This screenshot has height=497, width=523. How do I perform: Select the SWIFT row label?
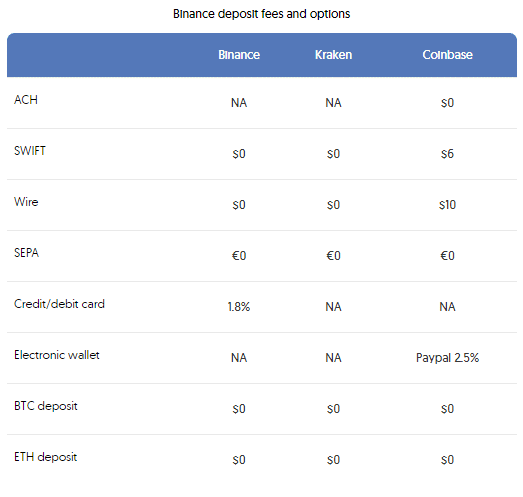30,151
